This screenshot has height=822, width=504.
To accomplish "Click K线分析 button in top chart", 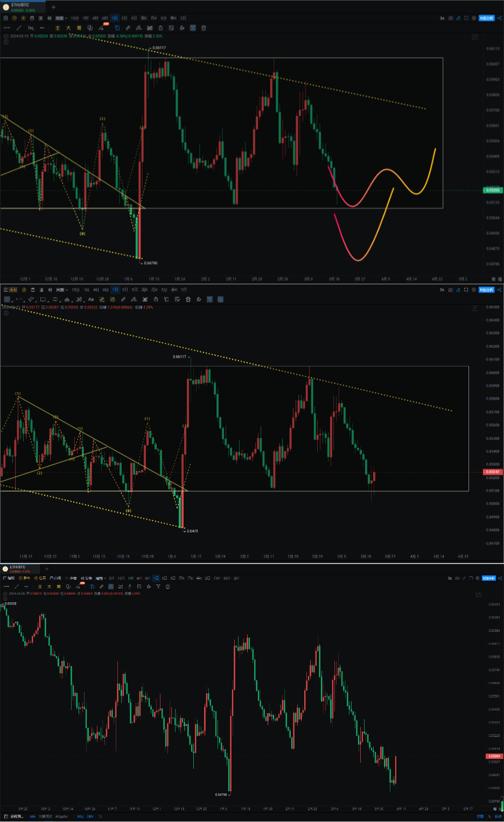I will click(x=487, y=18).
